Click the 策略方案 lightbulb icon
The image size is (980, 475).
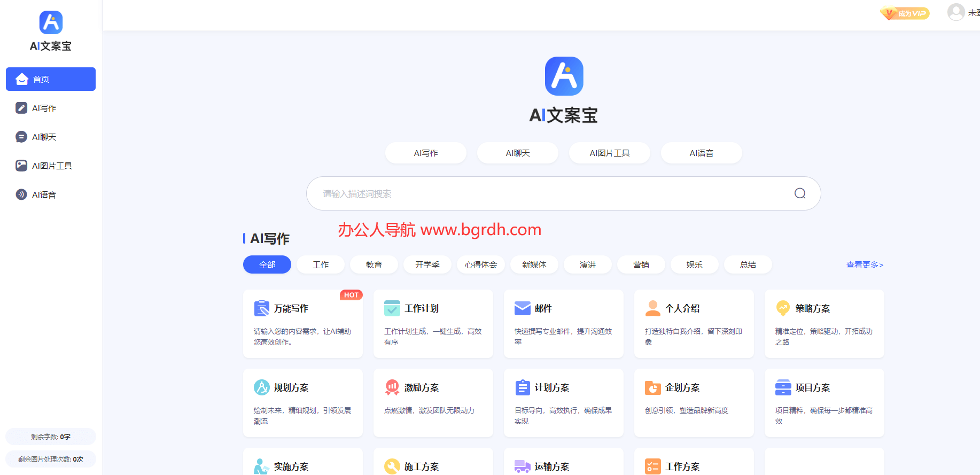tap(783, 308)
